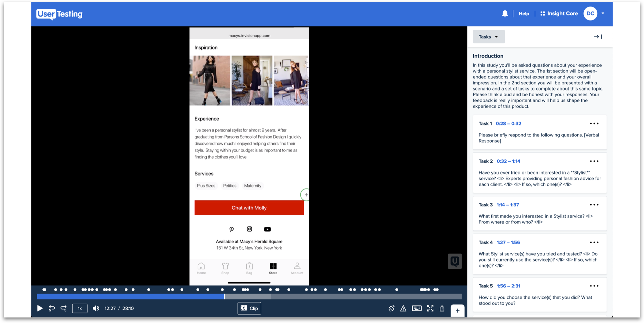The width and height of the screenshot is (644, 323).
Task: Skip back five seconds
Action: click(52, 308)
